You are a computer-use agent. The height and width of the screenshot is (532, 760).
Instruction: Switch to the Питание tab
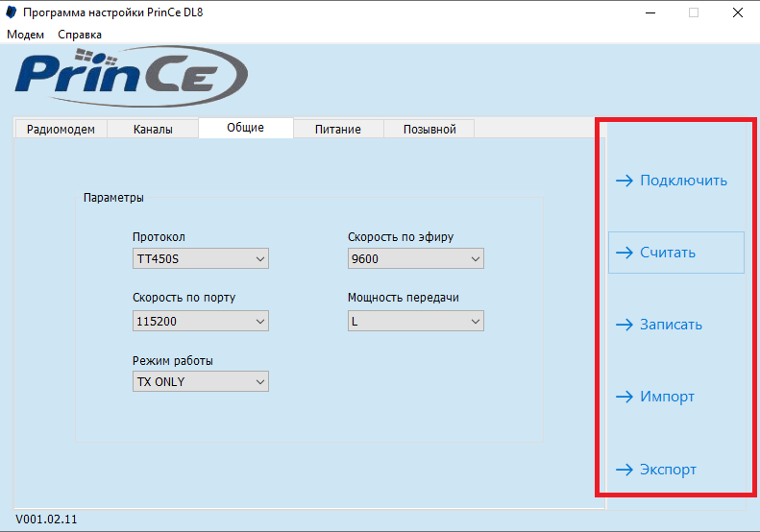coord(338,130)
